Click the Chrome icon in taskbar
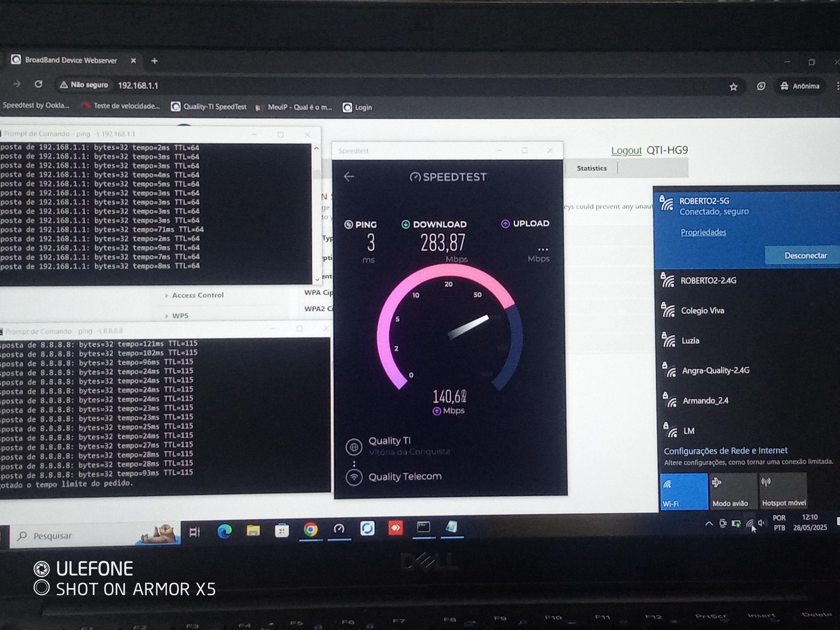 [x=310, y=529]
